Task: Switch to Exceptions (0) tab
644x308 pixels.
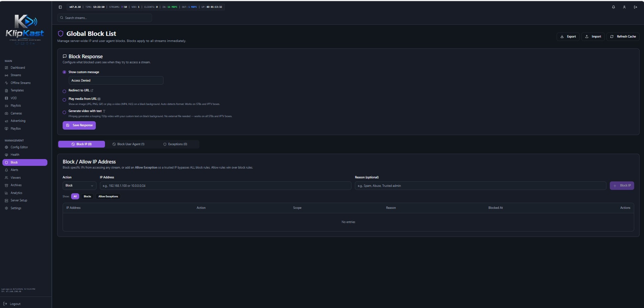Action: (x=175, y=144)
